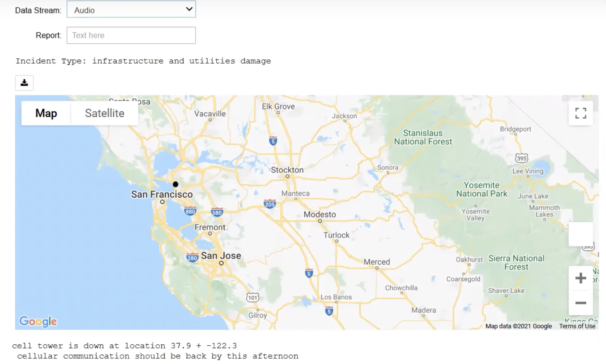Image resolution: width=606 pixels, height=364 pixels.
Task: Click the I-880 highway shield
Action: (190, 211)
